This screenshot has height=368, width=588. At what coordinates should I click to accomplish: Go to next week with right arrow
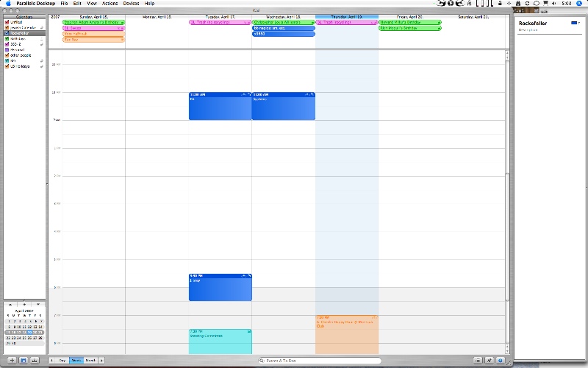[x=102, y=361]
